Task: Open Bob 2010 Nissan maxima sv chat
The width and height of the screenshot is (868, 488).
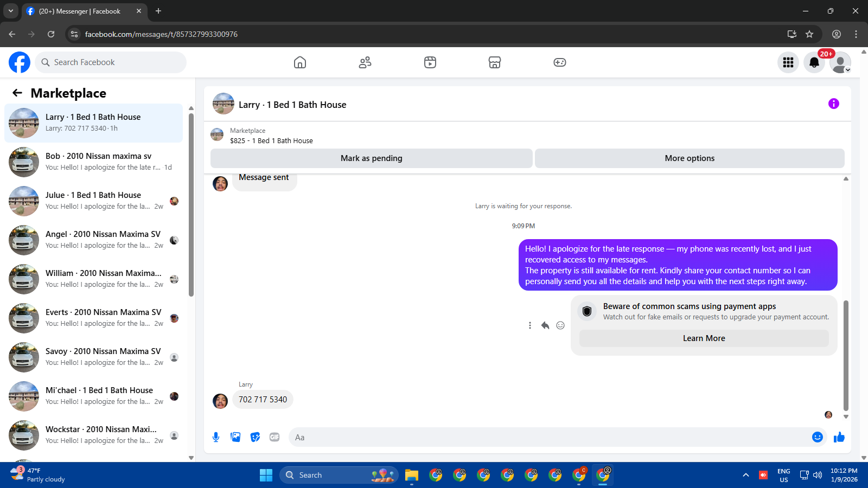Action: tap(93, 162)
